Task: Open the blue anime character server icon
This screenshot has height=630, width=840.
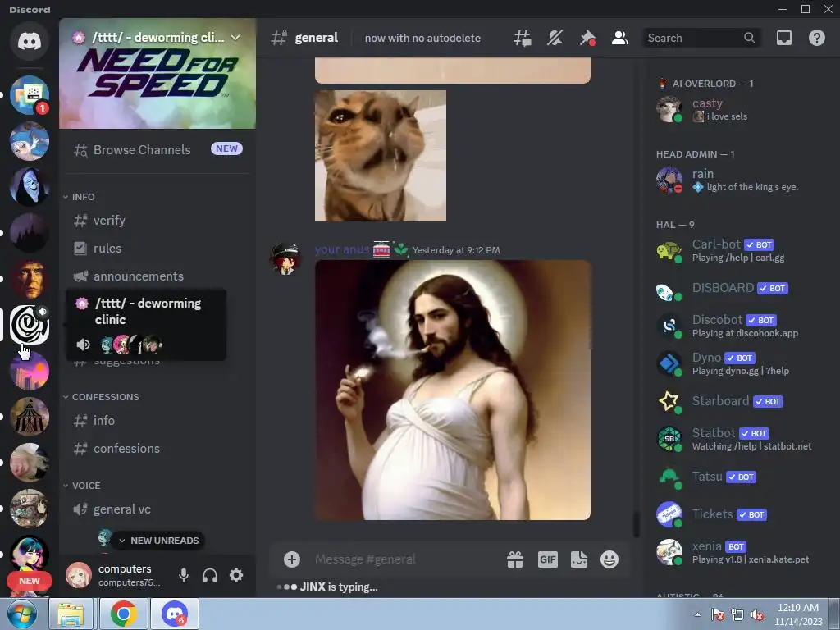Action: [30, 141]
